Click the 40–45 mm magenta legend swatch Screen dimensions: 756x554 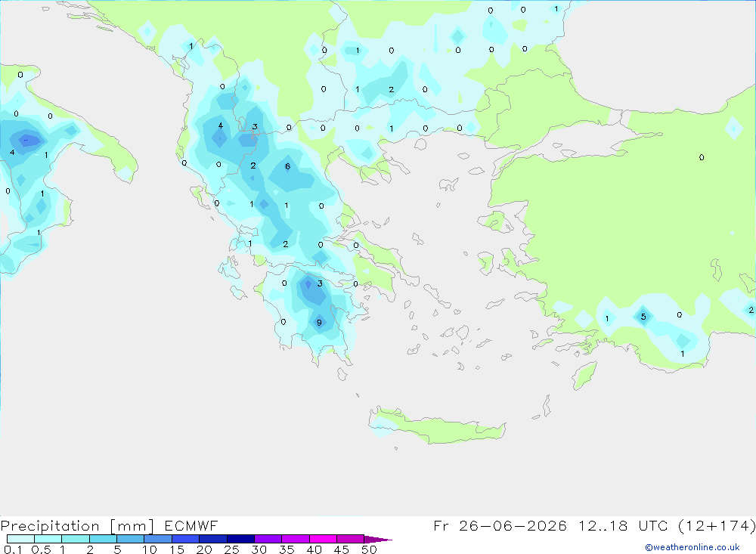(x=323, y=539)
